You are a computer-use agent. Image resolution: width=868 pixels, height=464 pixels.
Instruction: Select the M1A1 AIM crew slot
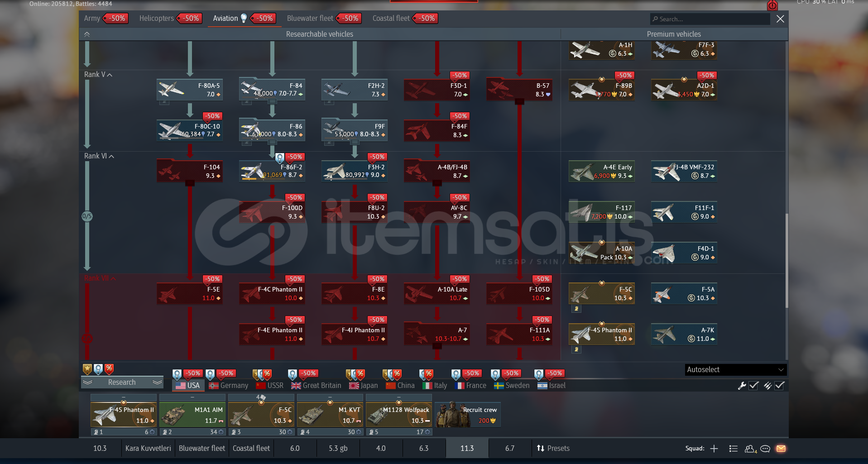[x=192, y=415]
